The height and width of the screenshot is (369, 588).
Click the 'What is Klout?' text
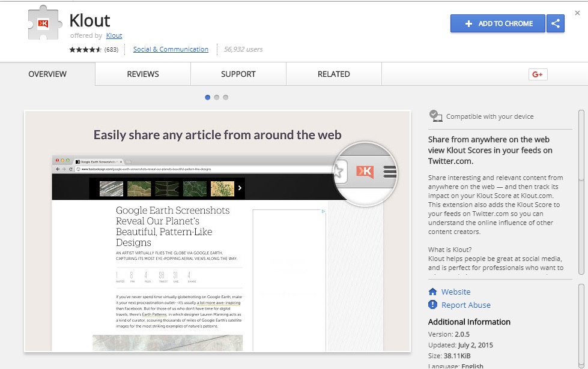(450, 250)
